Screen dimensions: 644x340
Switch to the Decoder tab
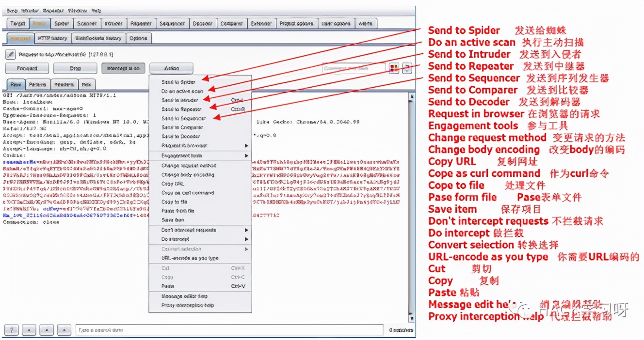(x=202, y=23)
